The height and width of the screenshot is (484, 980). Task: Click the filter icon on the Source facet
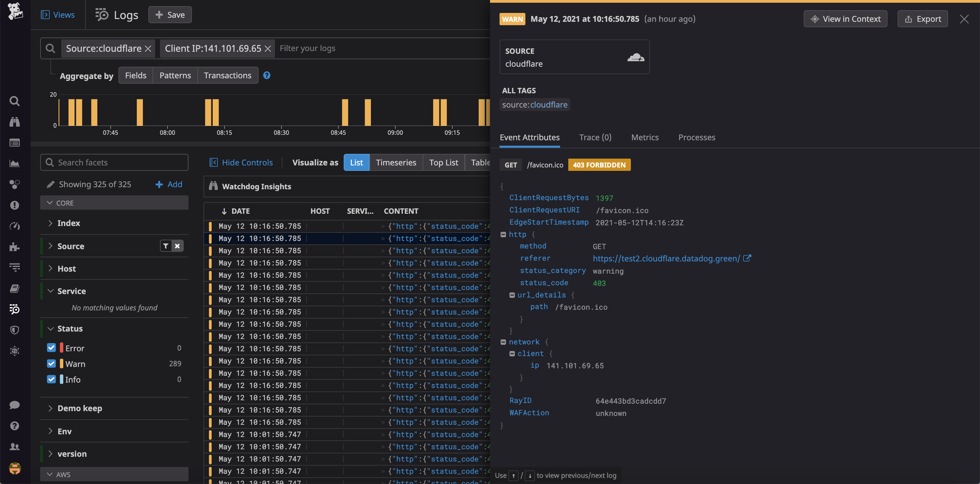(166, 246)
